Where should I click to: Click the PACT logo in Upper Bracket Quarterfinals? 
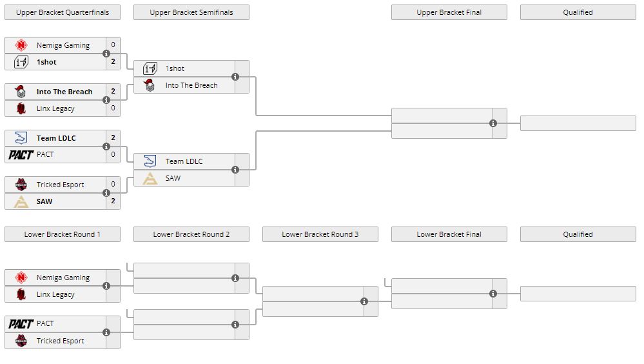(21, 155)
